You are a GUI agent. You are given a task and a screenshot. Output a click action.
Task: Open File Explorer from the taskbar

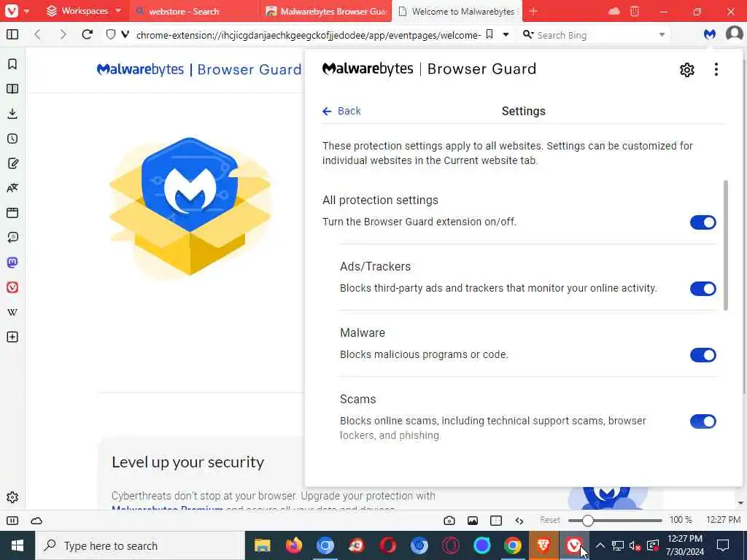263,545
